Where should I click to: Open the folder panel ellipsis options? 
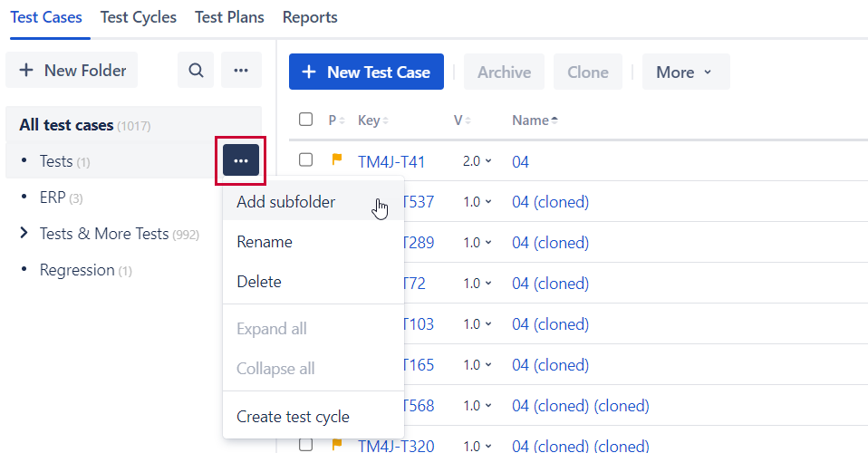click(x=241, y=70)
